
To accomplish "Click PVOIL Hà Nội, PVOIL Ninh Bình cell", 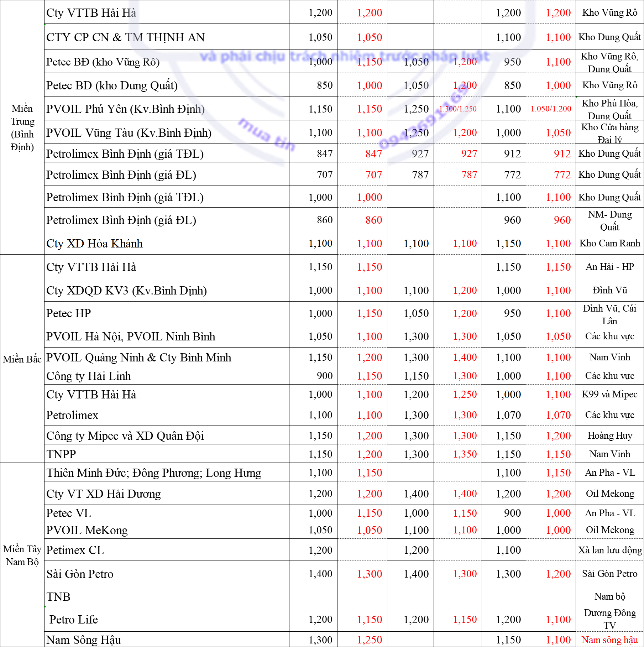I will click(167, 336).
